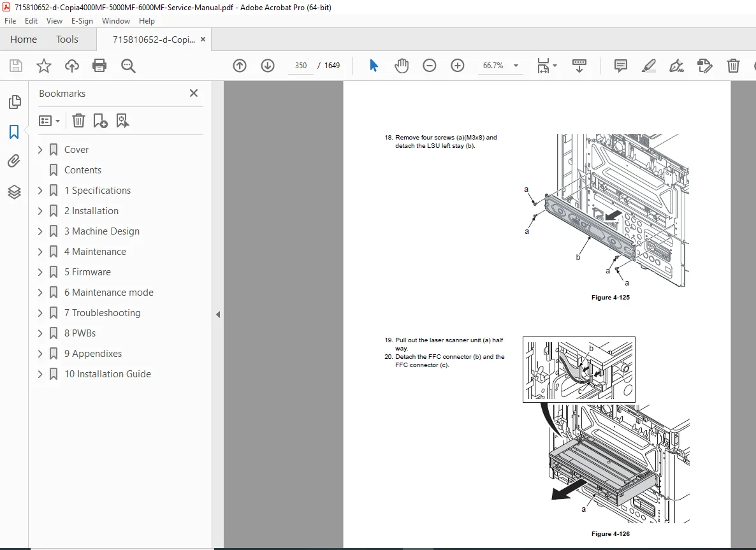Open the Sign document tool

tap(676, 66)
